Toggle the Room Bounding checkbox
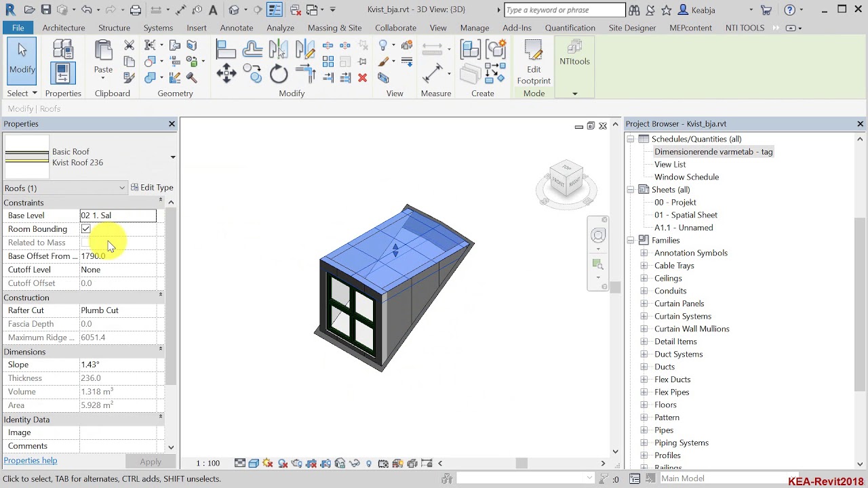 (85, 229)
